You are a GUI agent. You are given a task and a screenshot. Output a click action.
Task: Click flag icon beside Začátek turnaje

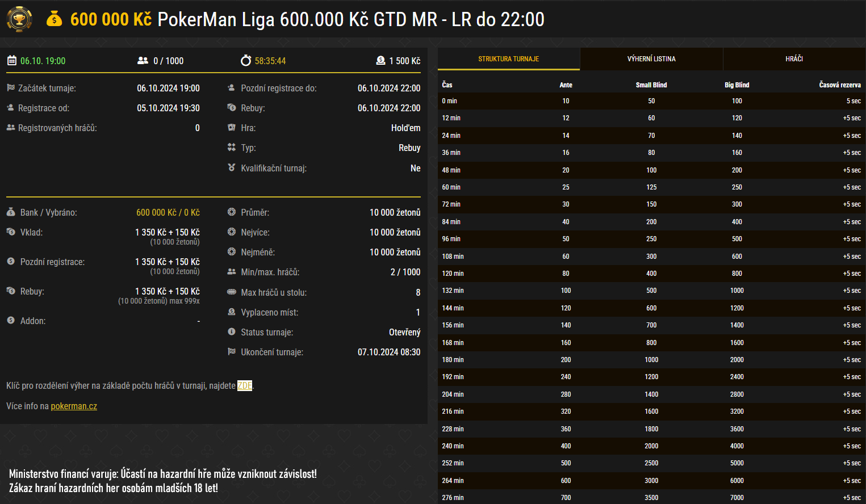click(x=10, y=88)
